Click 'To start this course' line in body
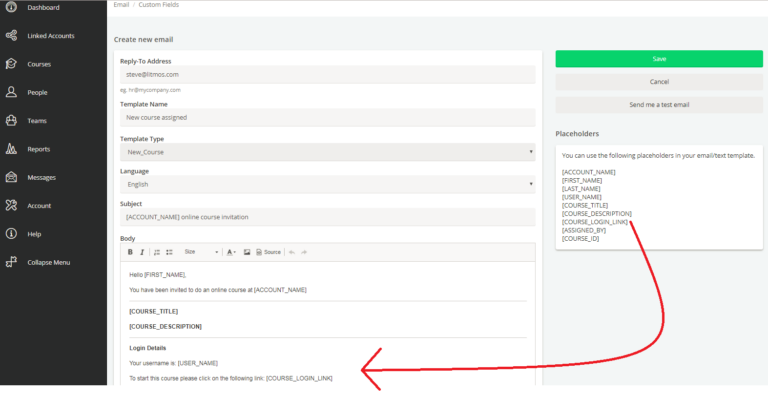This screenshot has height=397, width=768. coord(231,378)
